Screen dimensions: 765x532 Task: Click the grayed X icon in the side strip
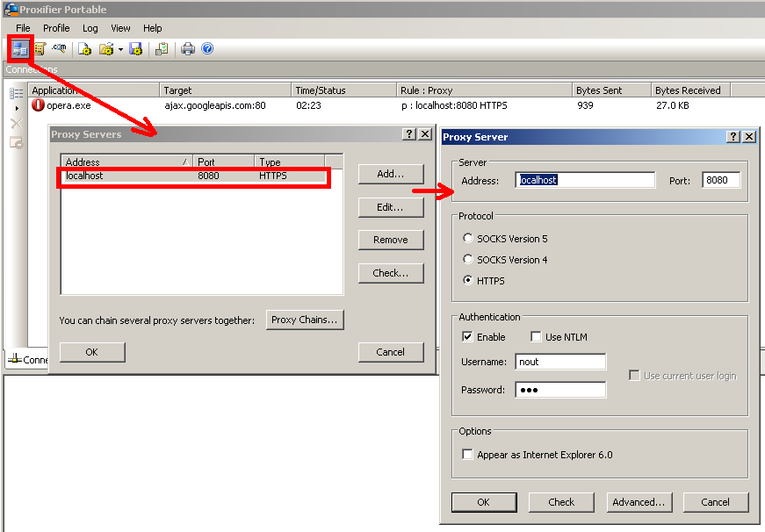coord(16,124)
